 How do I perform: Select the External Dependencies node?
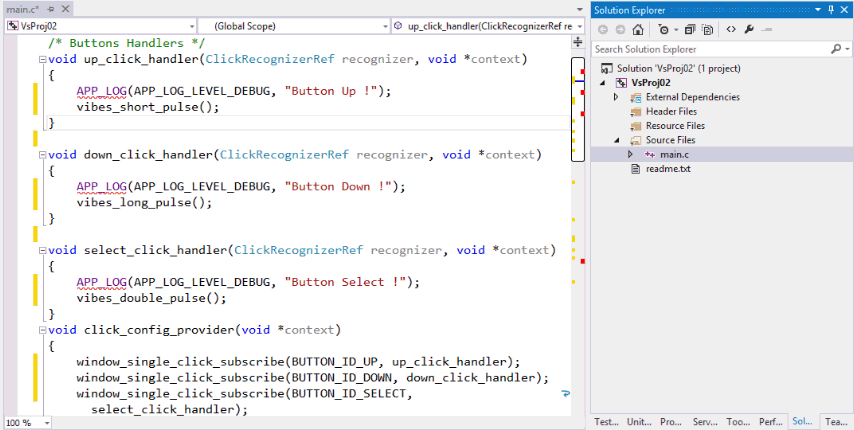692,97
